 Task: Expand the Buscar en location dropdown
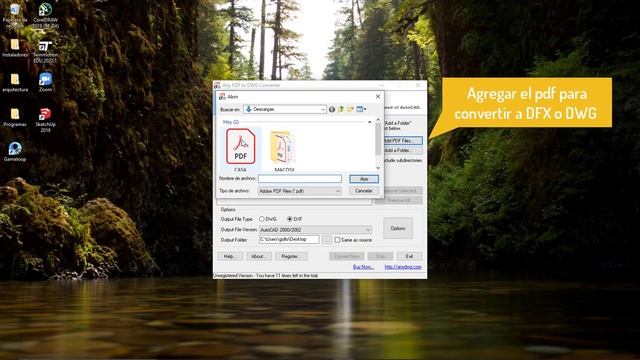click(323, 109)
